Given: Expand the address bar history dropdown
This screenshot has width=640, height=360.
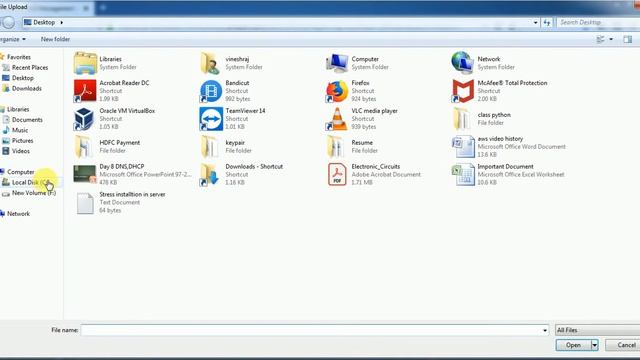Looking at the screenshot, I should click(x=536, y=22).
